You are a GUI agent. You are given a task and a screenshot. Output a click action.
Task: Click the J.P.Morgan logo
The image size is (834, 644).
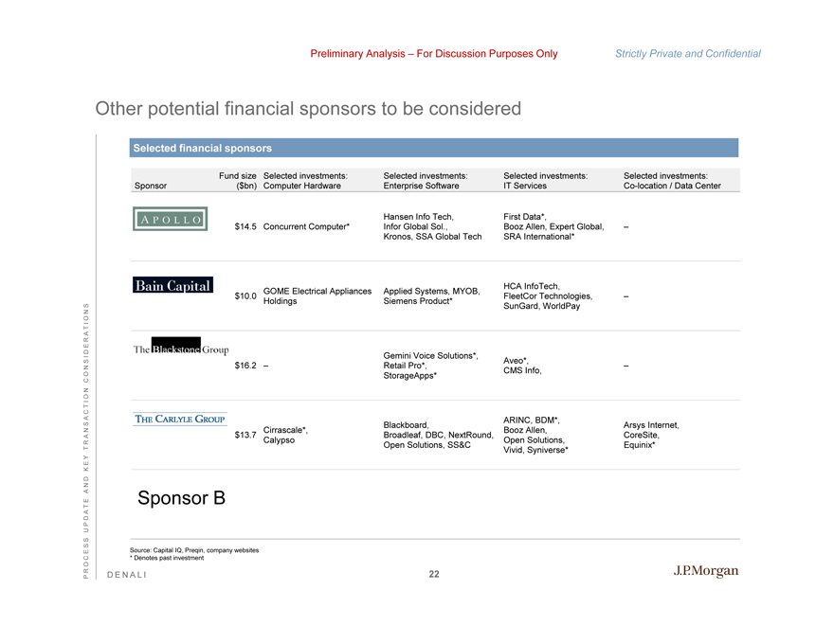coord(705,571)
